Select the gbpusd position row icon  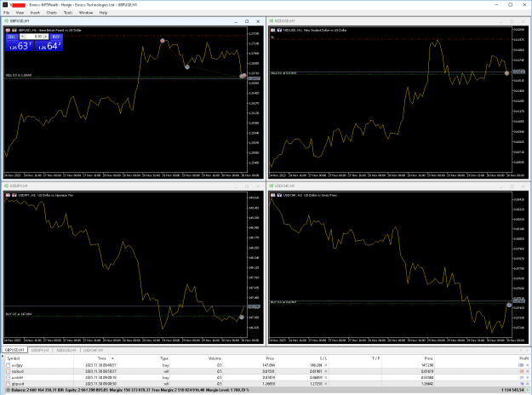9,384
